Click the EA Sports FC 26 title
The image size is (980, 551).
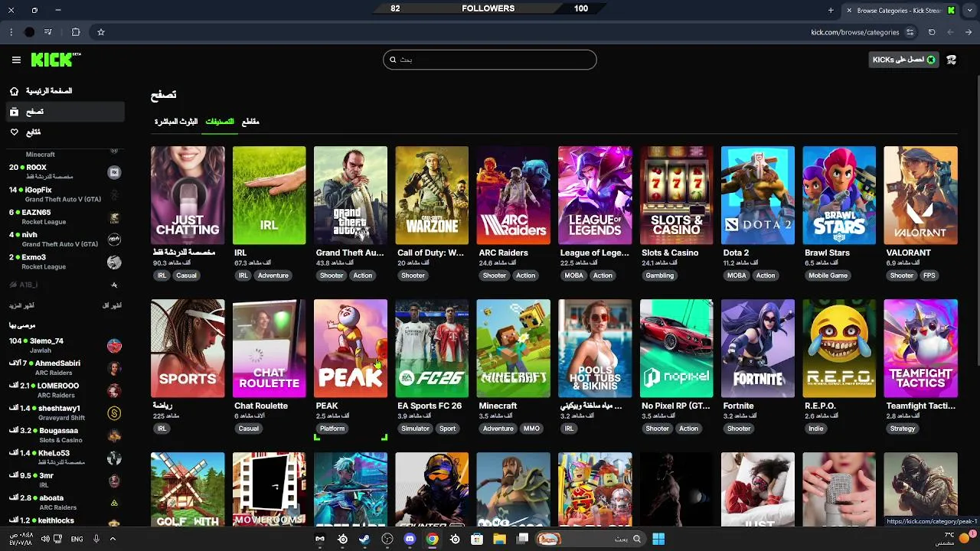coord(430,406)
